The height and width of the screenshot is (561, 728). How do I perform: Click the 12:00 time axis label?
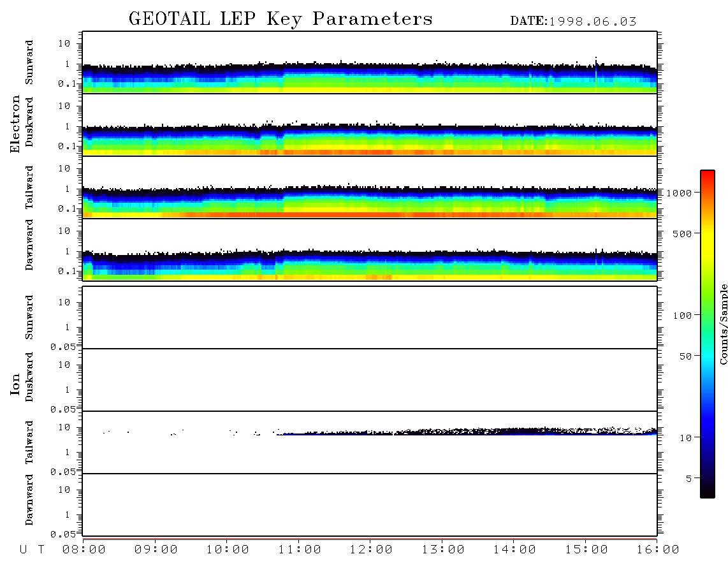pyautogui.click(x=371, y=550)
